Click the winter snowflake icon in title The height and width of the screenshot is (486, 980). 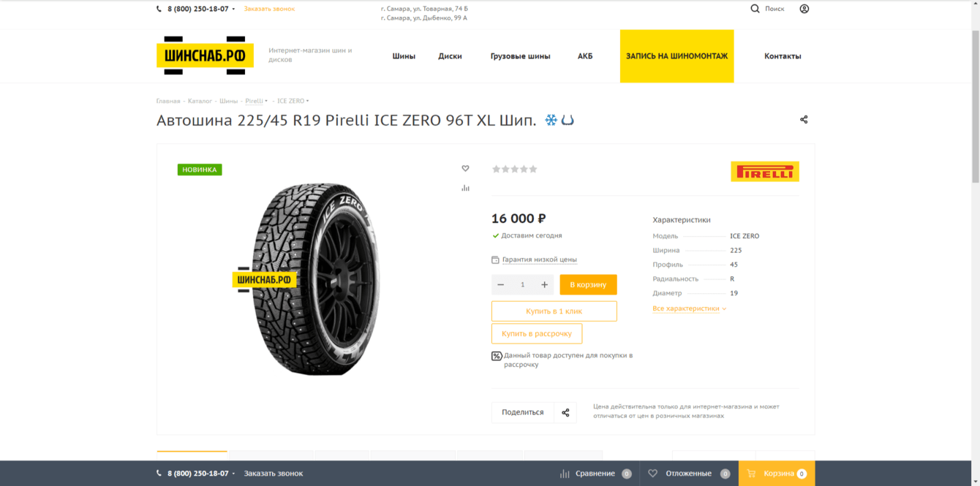551,120
